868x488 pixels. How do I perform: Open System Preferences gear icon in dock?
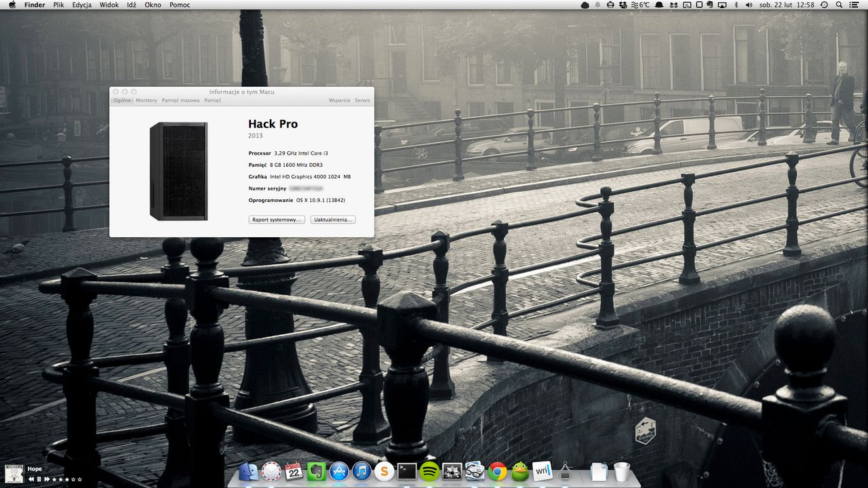(x=452, y=471)
